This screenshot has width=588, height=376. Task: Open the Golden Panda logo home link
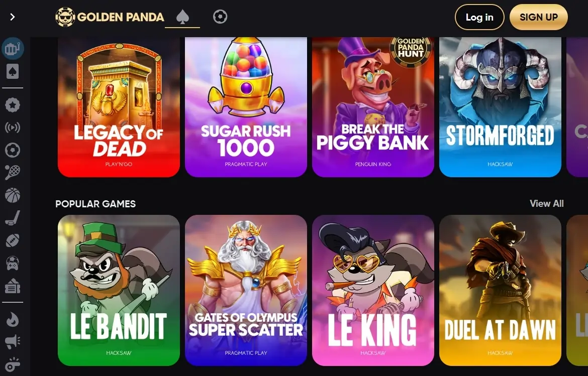click(x=110, y=17)
